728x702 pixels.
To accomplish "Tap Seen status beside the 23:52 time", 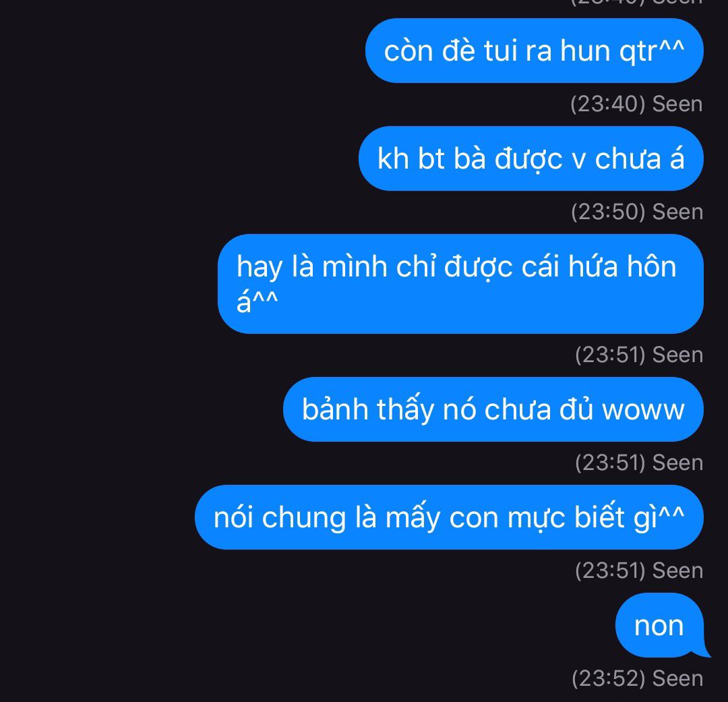I will [x=677, y=678].
